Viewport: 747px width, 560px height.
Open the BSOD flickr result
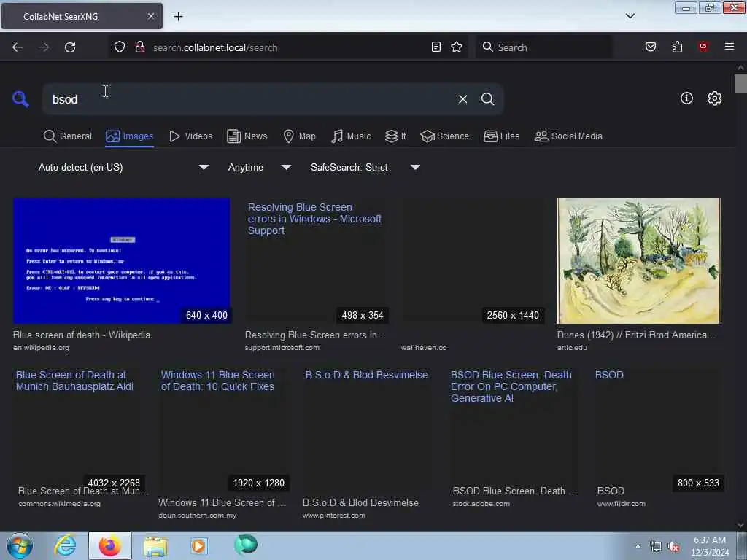[657, 428]
